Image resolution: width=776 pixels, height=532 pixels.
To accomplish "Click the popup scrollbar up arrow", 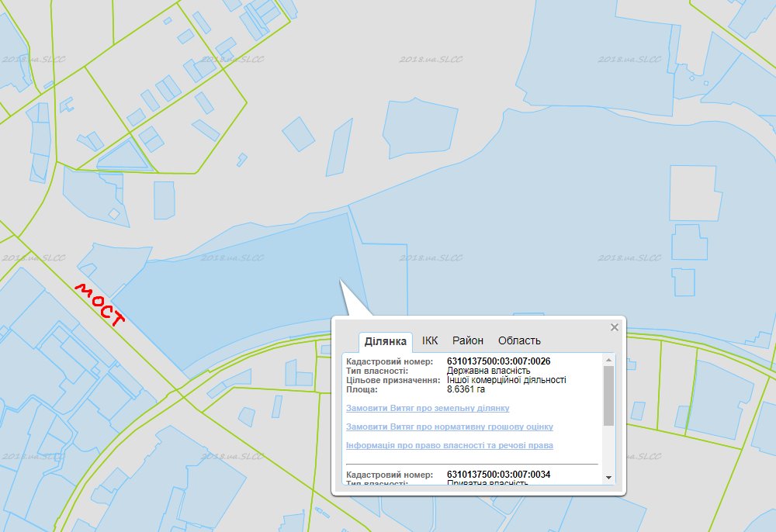I will [608, 361].
